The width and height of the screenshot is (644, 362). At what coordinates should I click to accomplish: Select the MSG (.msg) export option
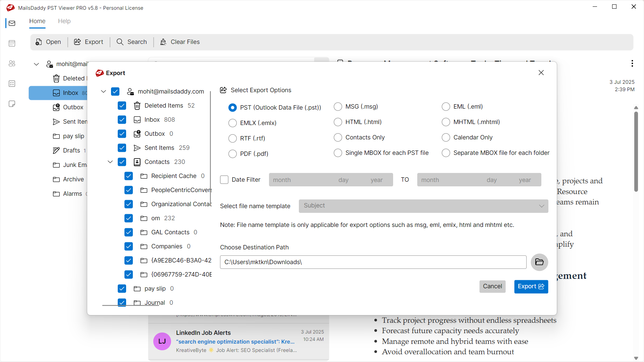[338, 107]
